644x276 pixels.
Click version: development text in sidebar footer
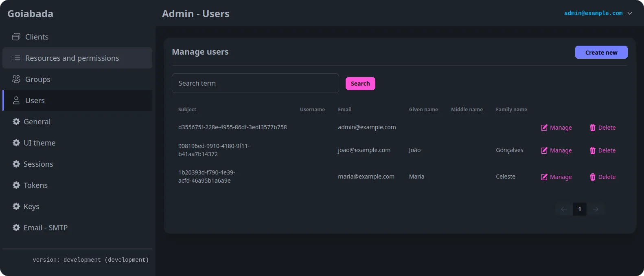point(91,260)
